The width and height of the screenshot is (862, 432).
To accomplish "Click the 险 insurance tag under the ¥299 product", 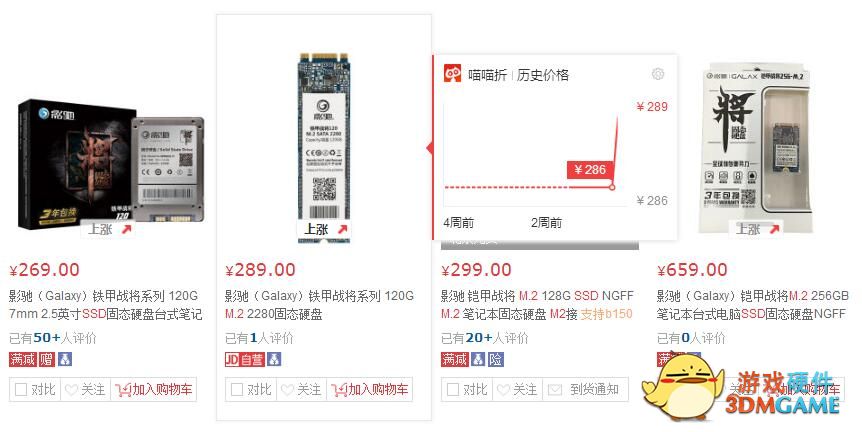I will click(496, 359).
